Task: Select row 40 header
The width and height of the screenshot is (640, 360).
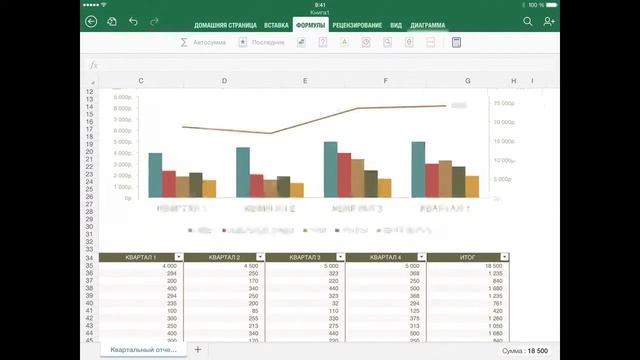Action: [89, 303]
